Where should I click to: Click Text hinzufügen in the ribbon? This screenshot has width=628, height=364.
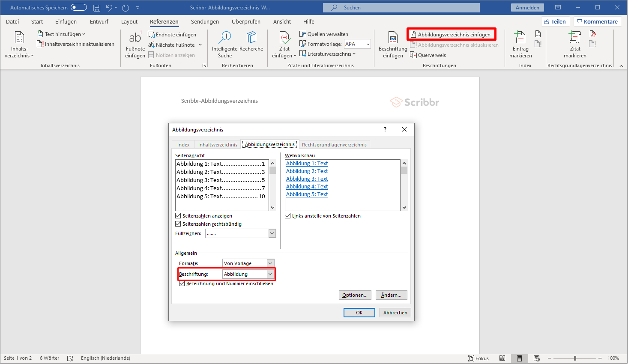pyautogui.click(x=61, y=34)
